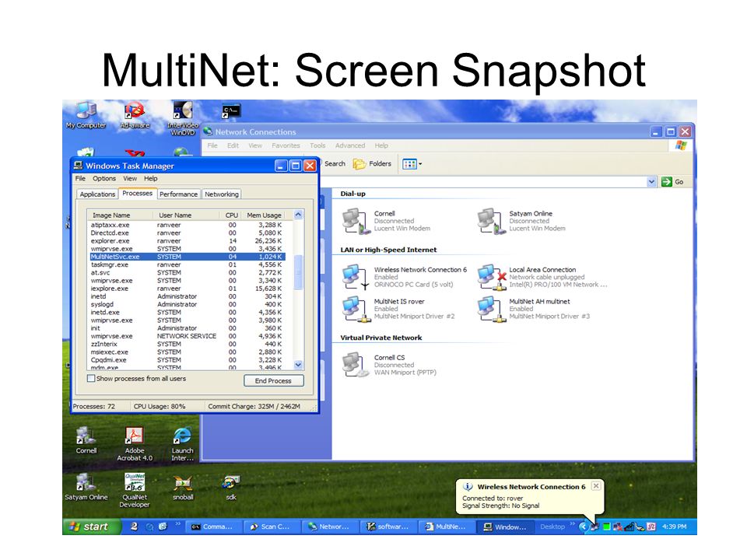
Task: Select the zzInterix process row
Action: click(188, 344)
